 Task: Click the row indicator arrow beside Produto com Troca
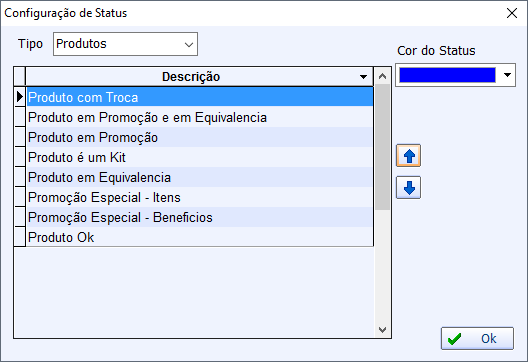point(20,97)
